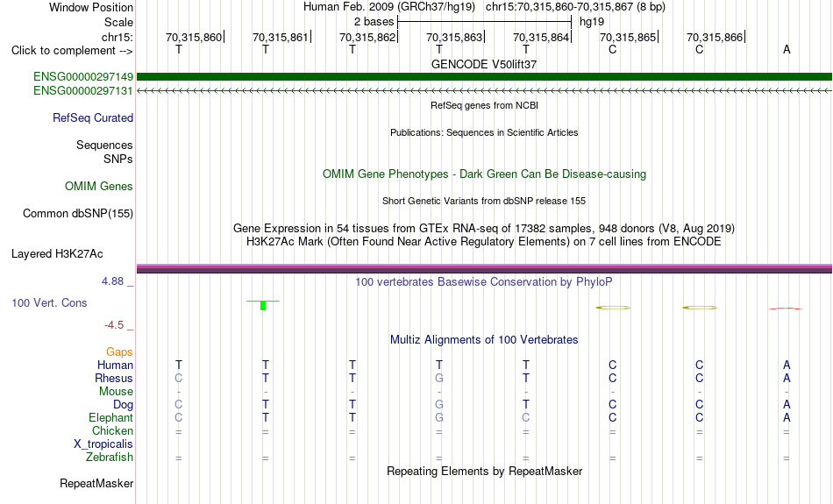The image size is (833, 504).
Task: Click the ENSG00000297131 intron arrow line
Action: (x=484, y=91)
